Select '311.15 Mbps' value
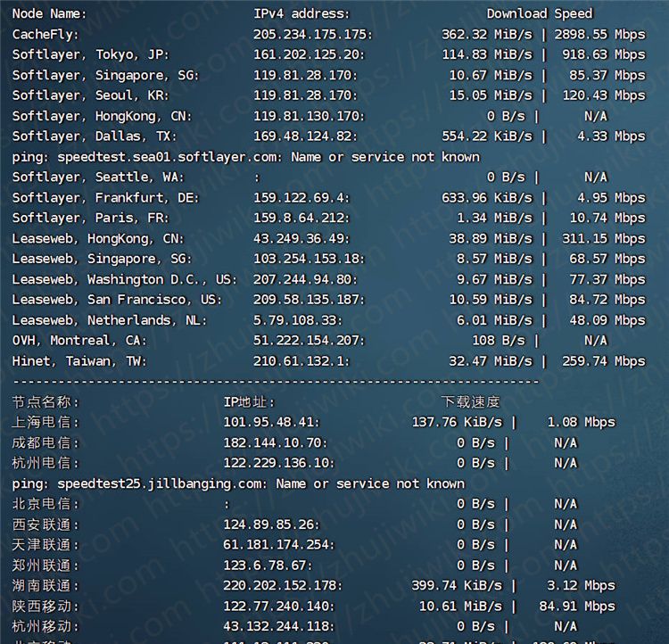The height and width of the screenshot is (644, 669). (x=604, y=238)
